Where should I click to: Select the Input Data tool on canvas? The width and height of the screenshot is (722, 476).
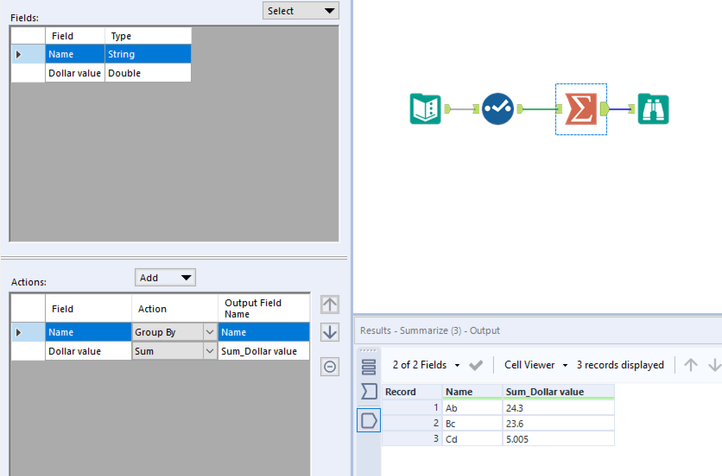pyautogui.click(x=425, y=109)
